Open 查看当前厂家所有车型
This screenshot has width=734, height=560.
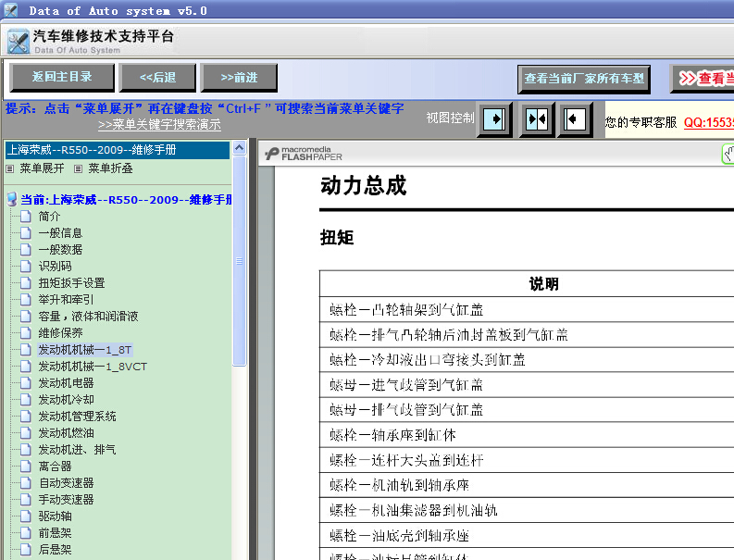(584, 79)
